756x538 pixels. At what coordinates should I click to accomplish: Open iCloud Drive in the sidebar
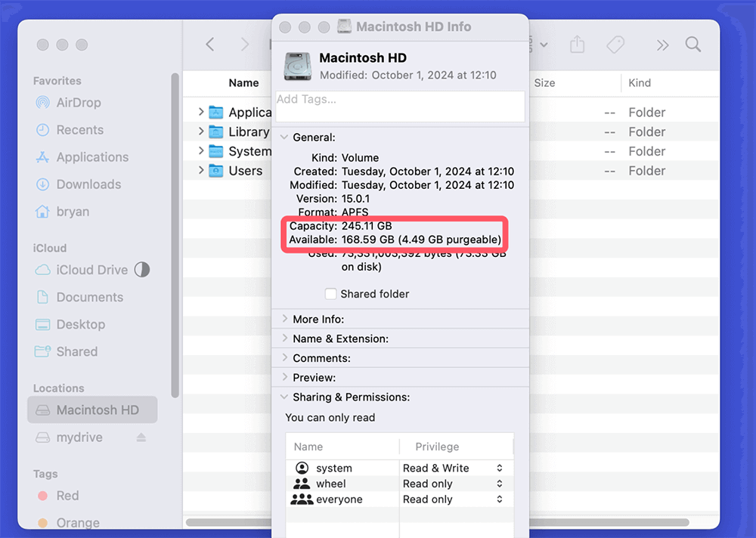(x=91, y=270)
